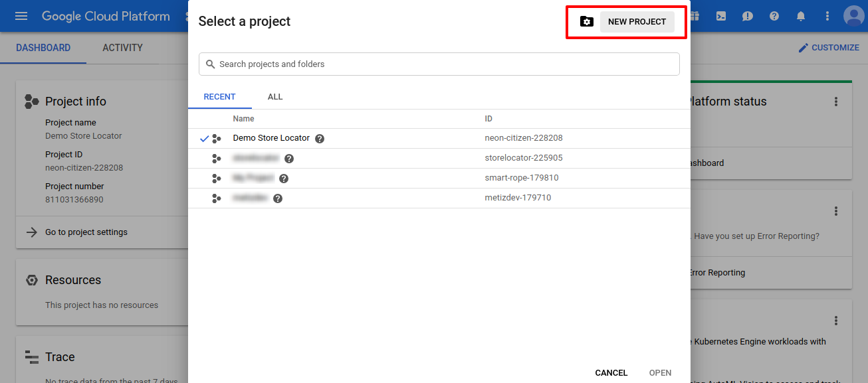This screenshot has height=383, width=868.
Task: Click the Search projects and folders field
Action: pyautogui.click(x=439, y=64)
